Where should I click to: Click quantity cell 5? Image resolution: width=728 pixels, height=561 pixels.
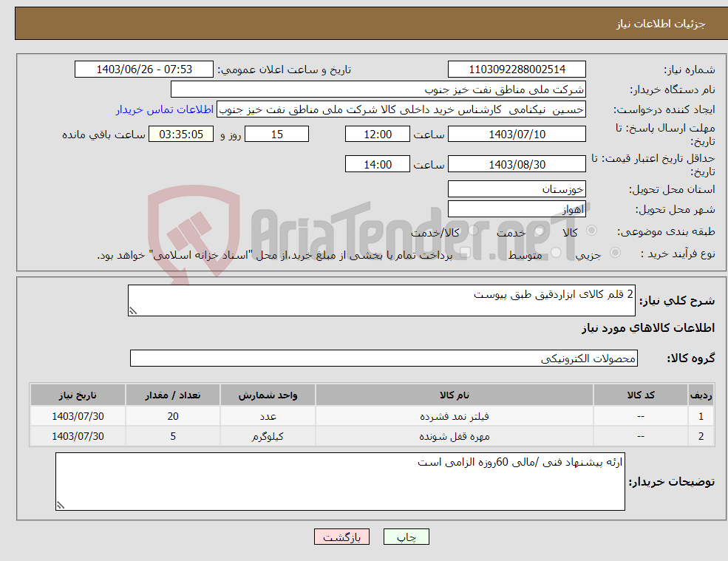(173, 436)
